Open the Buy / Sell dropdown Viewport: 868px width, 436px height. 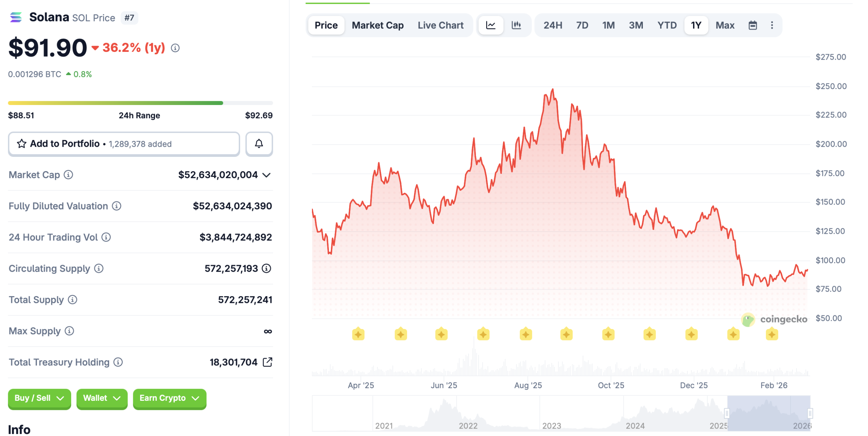(x=39, y=398)
